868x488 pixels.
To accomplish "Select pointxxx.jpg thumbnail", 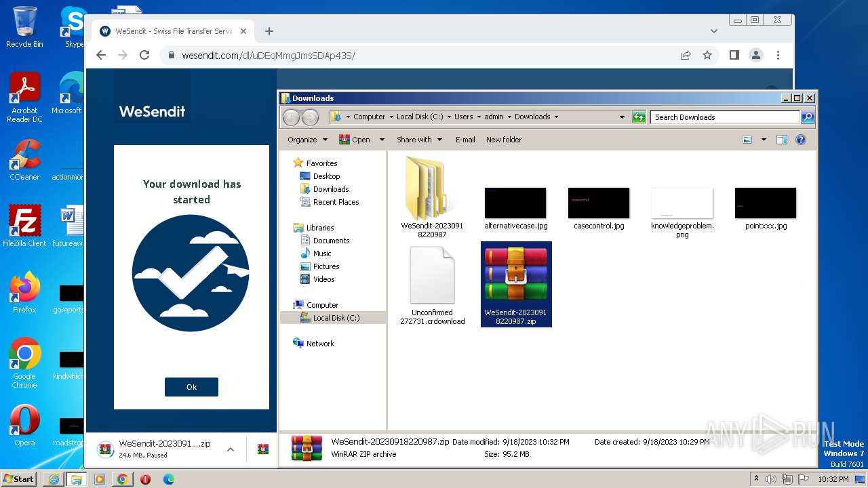I will (766, 209).
